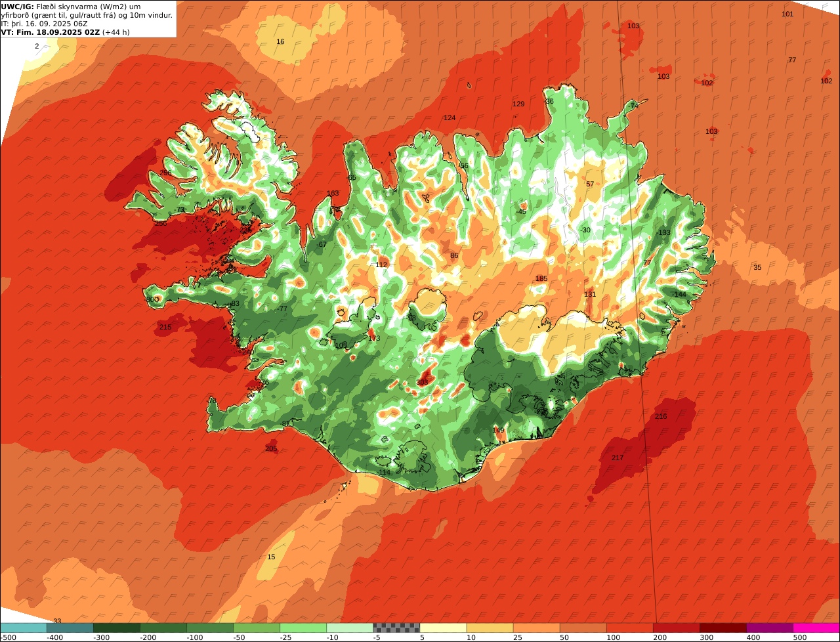Click the legend swatch between 100 and 200

click(629, 628)
